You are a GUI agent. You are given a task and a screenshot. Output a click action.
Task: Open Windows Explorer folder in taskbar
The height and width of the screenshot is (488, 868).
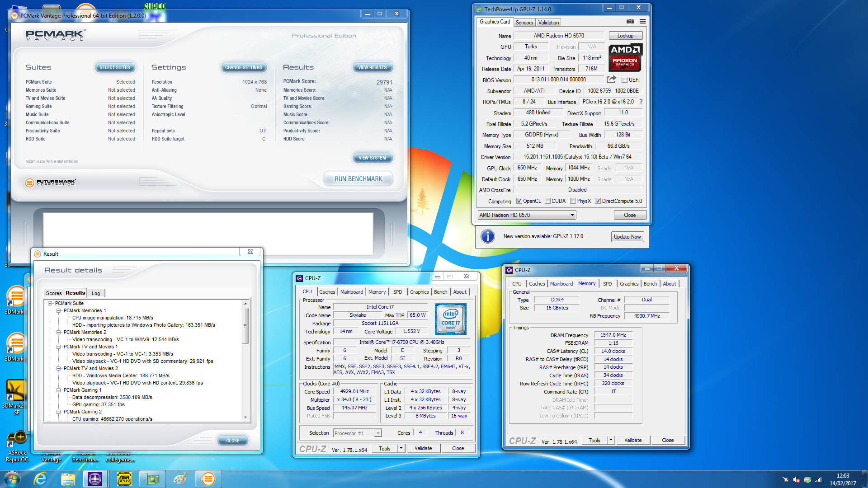(x=68, y=479)
